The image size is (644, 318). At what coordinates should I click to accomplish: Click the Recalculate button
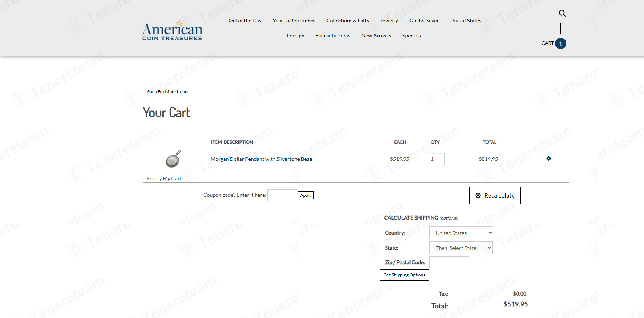pos(495,195)
